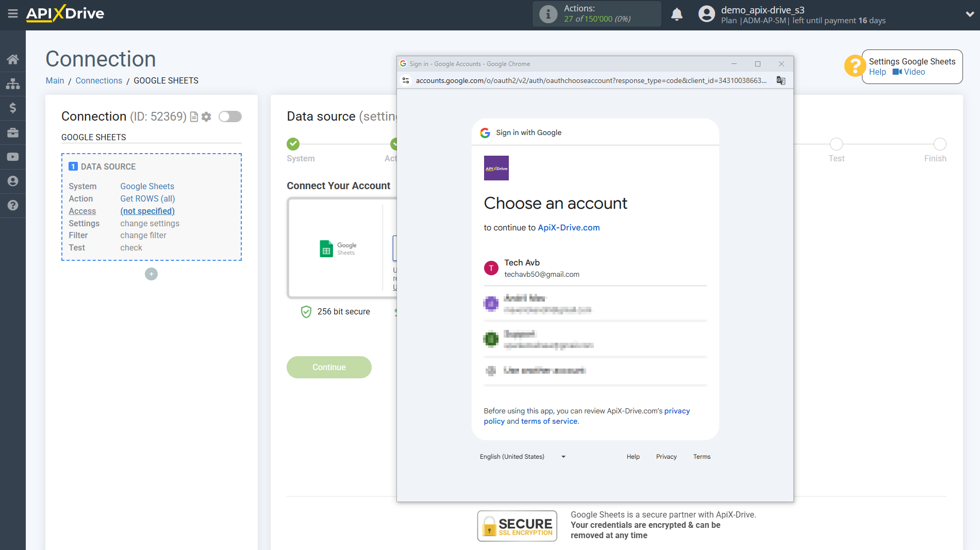The height and width of the screenshot is (550, 980).
Task: Open connection settings gear icon
Action: pos(206,117)
